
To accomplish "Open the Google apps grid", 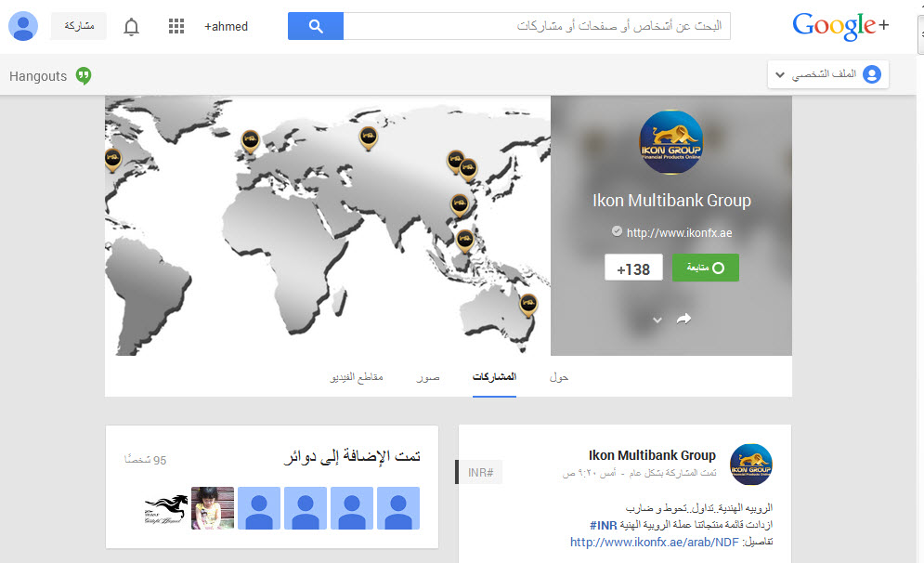I will (x=176, y=26).
